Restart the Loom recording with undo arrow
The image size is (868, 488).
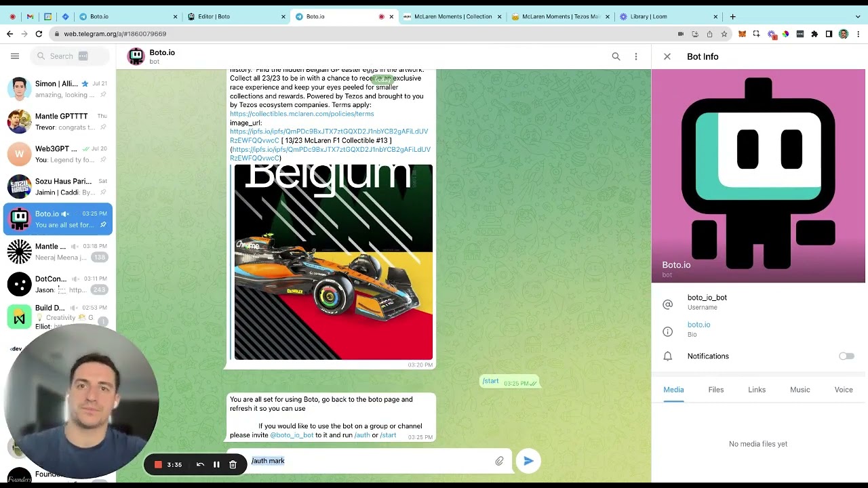(200, 464)
